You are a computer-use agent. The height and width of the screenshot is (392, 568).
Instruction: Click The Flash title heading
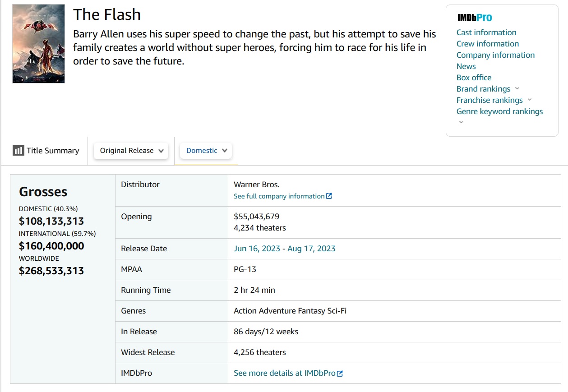pos(107,14)
